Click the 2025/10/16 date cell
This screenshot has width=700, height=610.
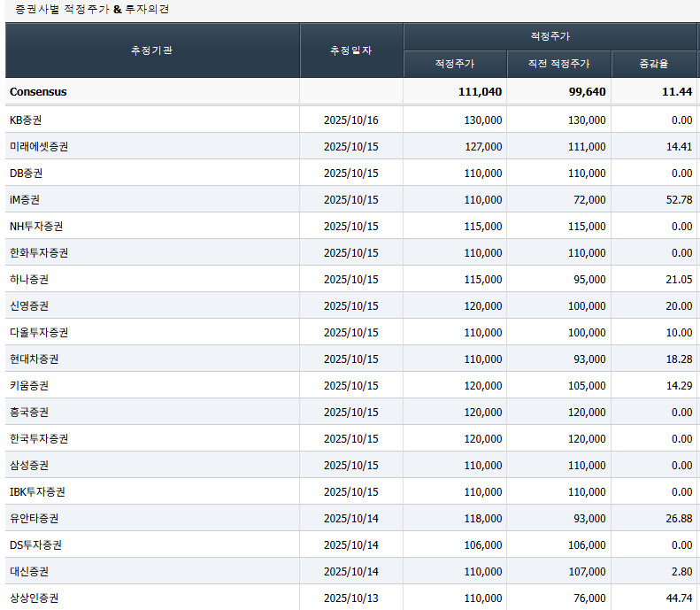click(351, 120)
